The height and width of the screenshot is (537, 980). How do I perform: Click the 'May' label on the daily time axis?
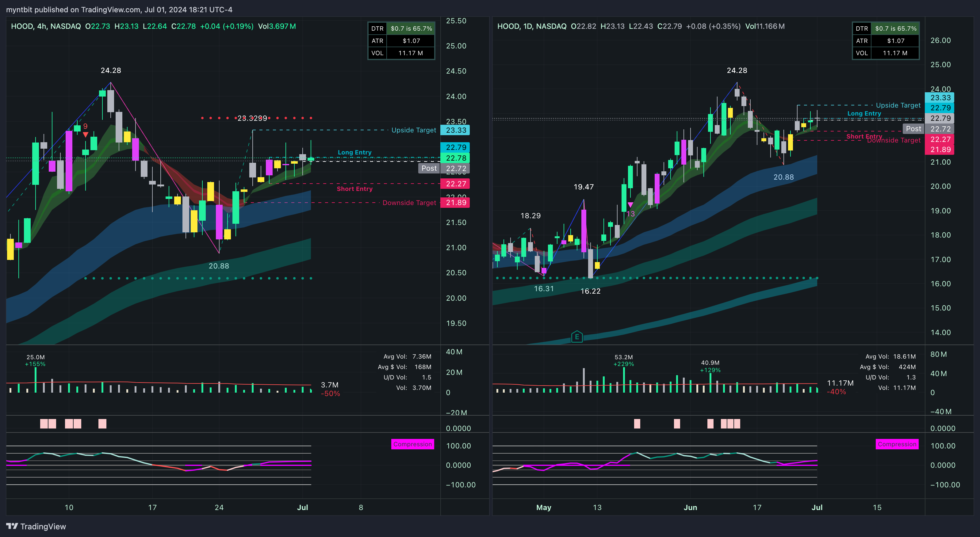(x=544, y=507)
